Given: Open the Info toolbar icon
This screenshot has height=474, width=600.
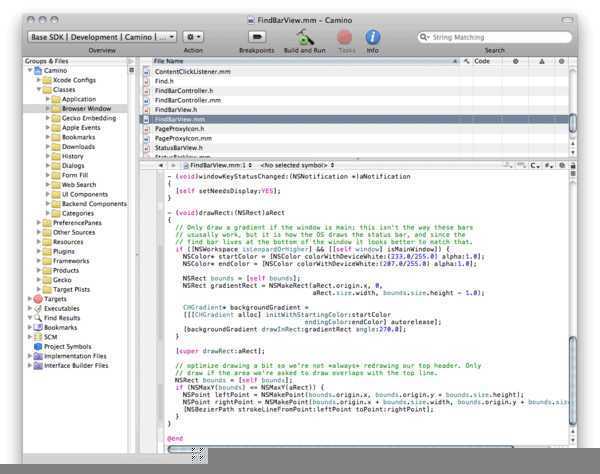Looking at the screenshot, I should [x=372, y=37].
